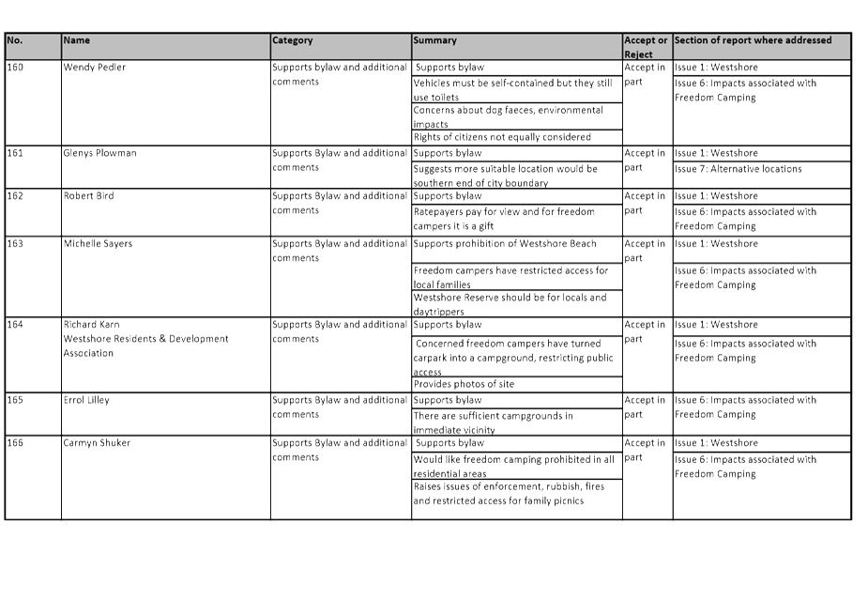Select the name Errol Lilley

pyautogui.click(x=86, y=400)
